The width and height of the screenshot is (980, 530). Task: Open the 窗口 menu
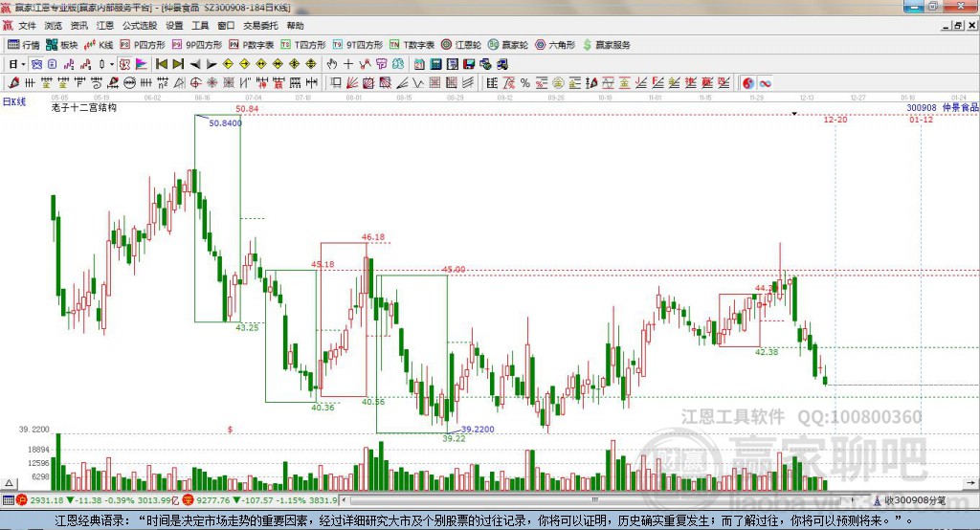[226, 26]
